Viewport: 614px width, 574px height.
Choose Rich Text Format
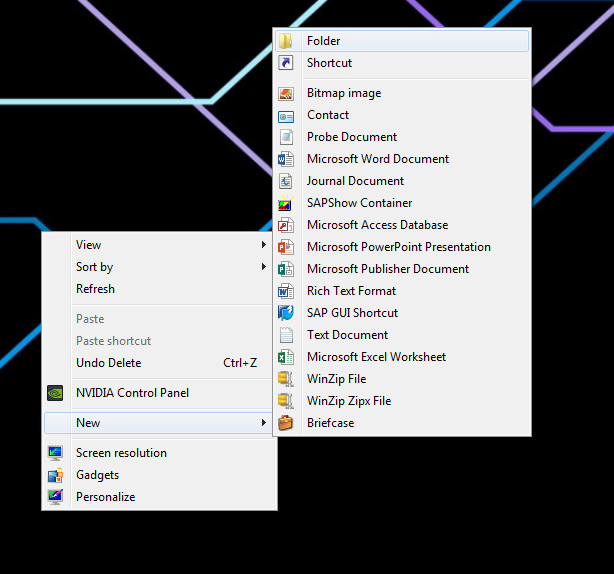[x=402, y=291]
